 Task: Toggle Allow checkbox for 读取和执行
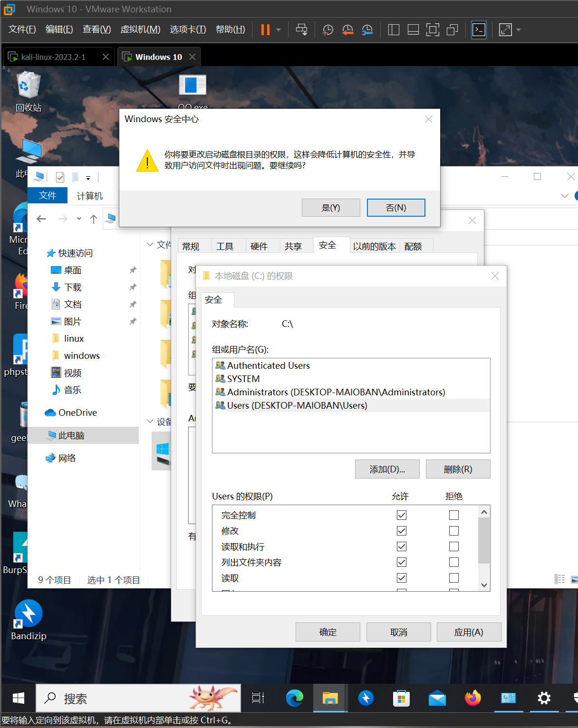402,546
